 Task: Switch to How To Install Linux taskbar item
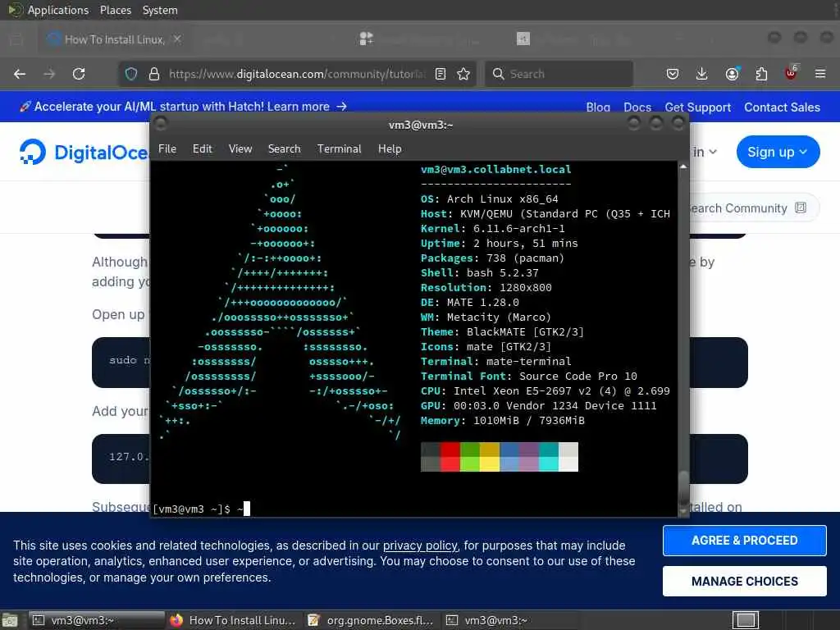coord(232,620)
